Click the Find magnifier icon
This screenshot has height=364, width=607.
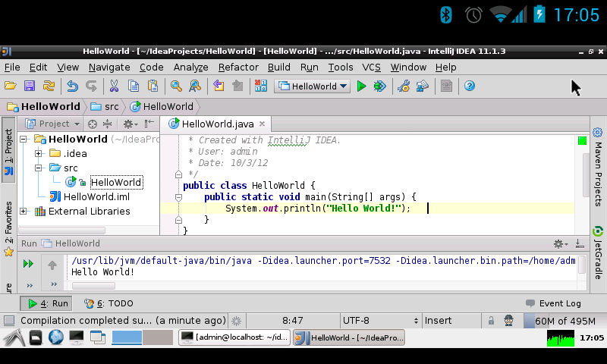(x=176, y=86)
